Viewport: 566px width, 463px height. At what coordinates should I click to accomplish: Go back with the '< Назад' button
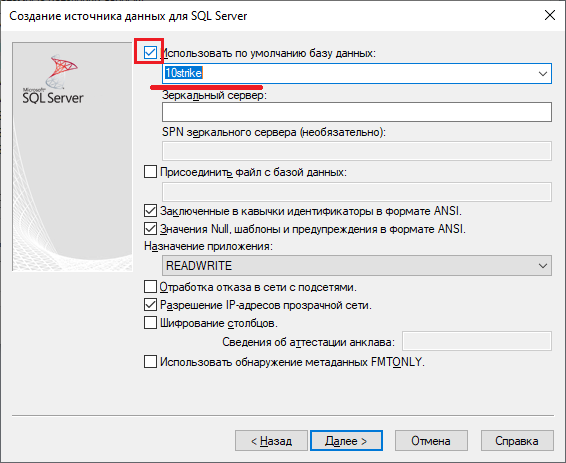[271, 441]
